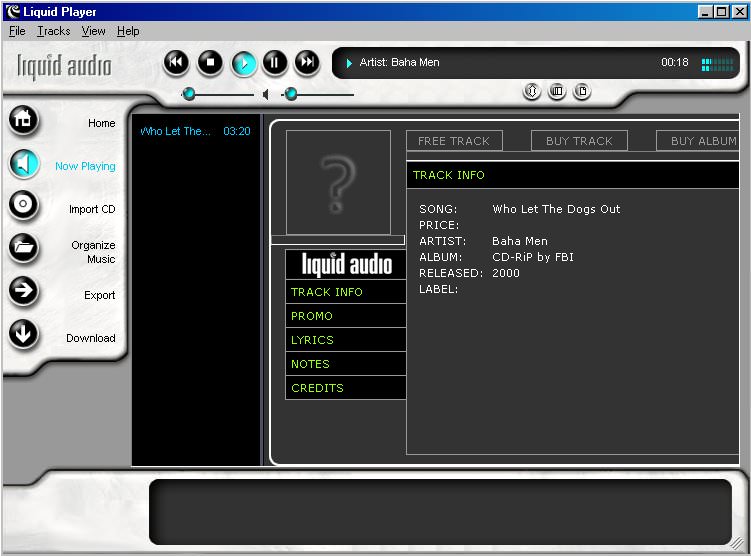Click the Download arrow icon
Image resolution: width=751 pixels, height=556 pixels.
tap(23, 333)
